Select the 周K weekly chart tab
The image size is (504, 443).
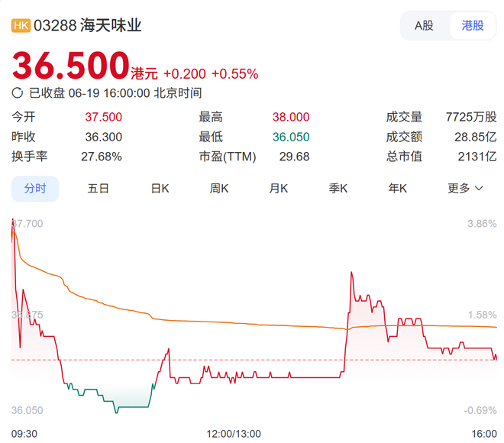[220, 188]
